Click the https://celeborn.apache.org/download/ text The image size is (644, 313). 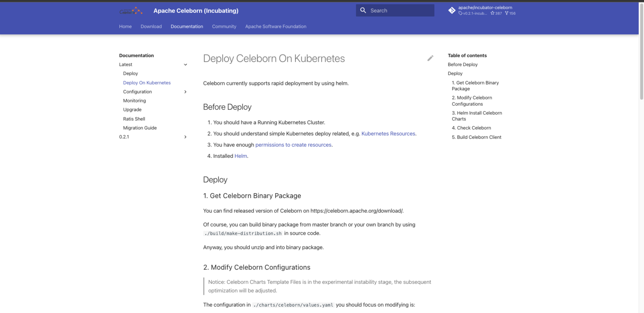click(x=356, y=211)
